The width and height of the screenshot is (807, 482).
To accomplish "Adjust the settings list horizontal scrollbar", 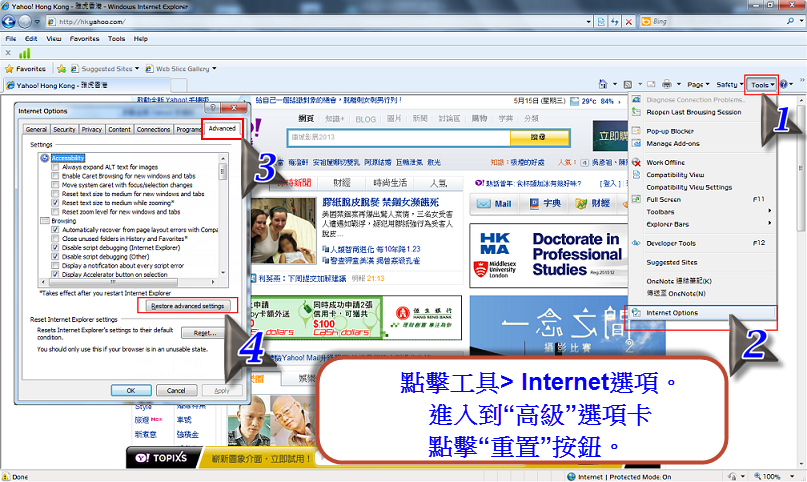I will pyautogui.click(x=112, y=282).
